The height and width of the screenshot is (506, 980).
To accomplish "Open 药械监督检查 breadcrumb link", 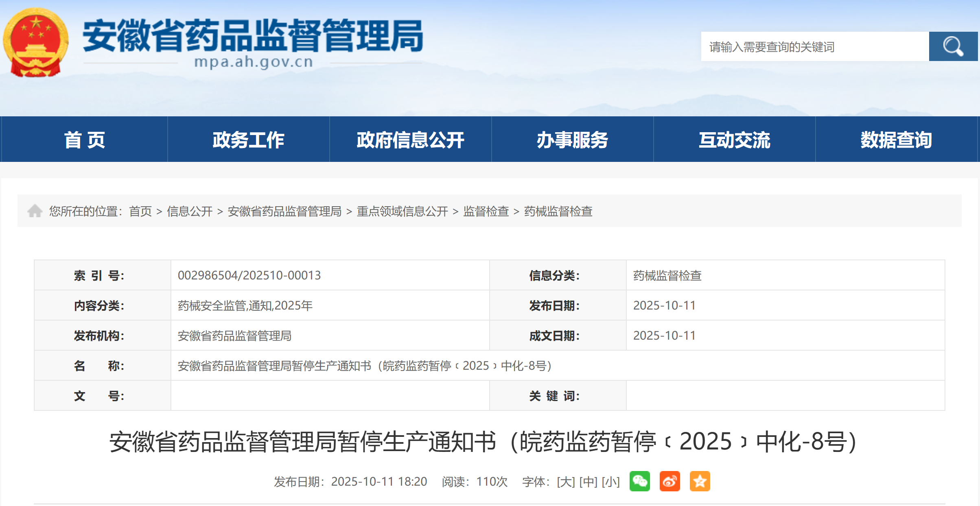I will pyautogui.click(x=558, y=211).
